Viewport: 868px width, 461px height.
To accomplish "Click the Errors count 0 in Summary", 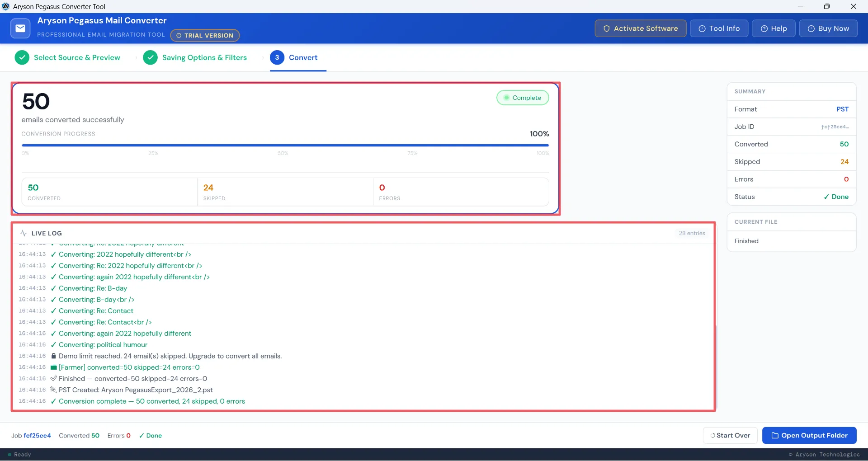I will tap(846, 179).
